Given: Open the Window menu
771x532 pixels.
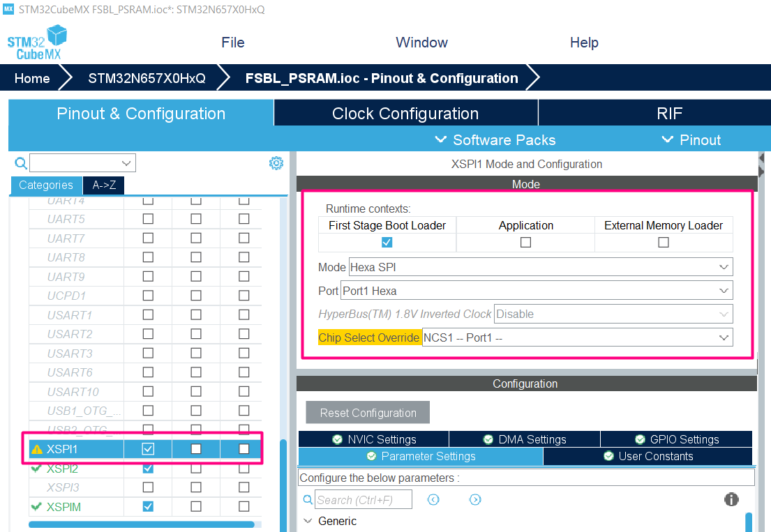Looking at the screenshot, I should click(421, 43).
